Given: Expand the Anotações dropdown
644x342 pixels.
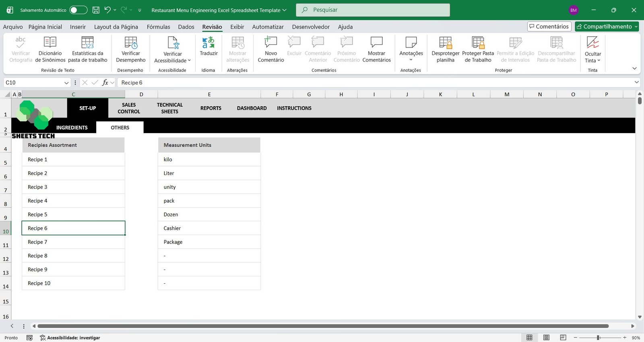Looking at the screenshot, I should (411, 60).
